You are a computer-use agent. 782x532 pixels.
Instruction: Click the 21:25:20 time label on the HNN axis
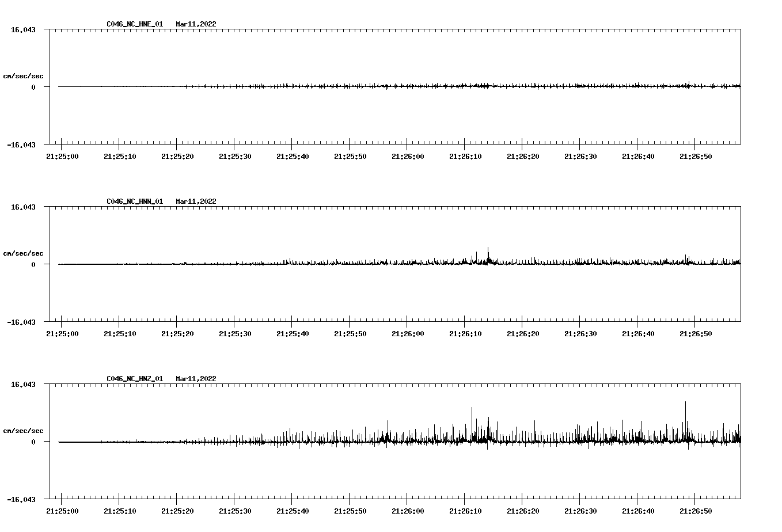click(177, 334)
